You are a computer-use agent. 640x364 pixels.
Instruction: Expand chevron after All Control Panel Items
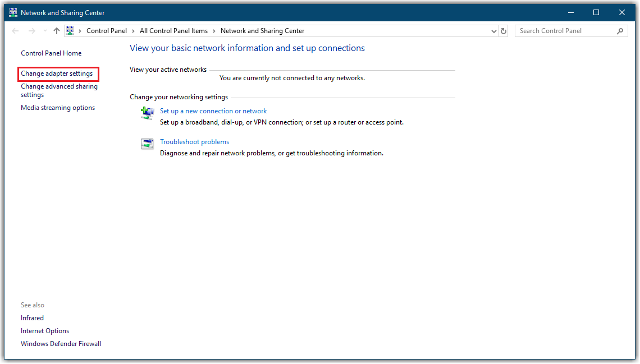214,31
